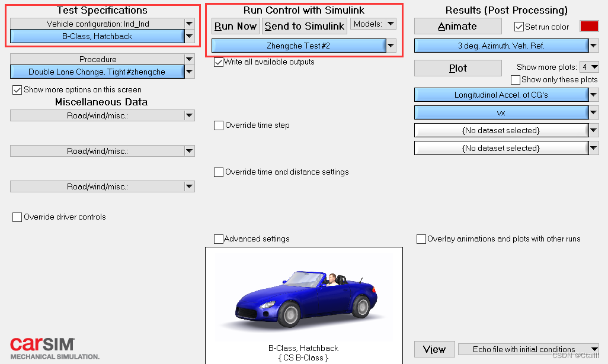Expand arrow beside second {No dataset selected} field
The height and width of the screenshot is (364, 608).
tap(594, 148)
